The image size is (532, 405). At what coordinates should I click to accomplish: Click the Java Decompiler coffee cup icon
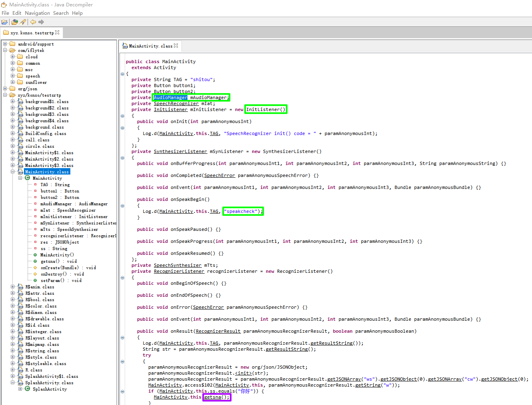(x=4, y=4)
